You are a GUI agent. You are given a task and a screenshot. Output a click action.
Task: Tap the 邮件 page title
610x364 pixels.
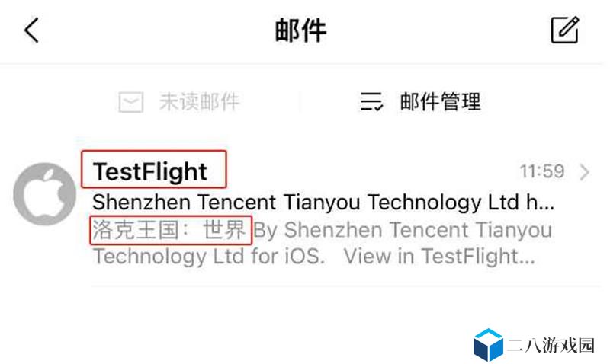point(300,30)
